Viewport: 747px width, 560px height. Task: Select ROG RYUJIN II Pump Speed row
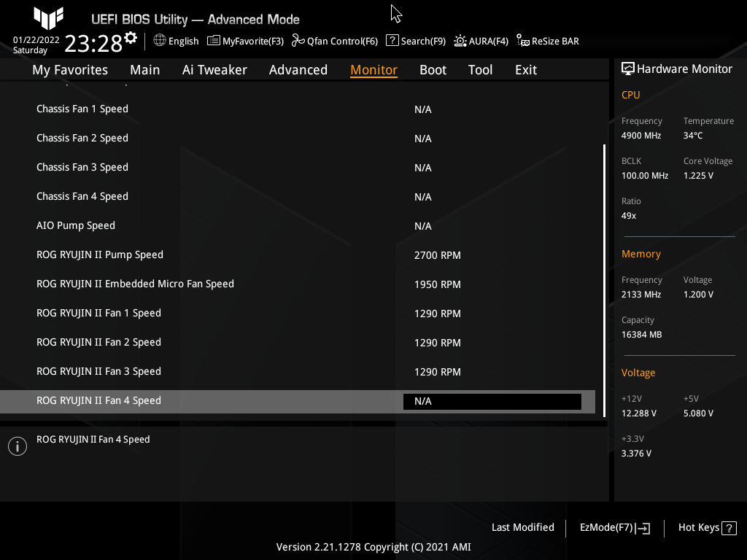(x=298, y=254)
